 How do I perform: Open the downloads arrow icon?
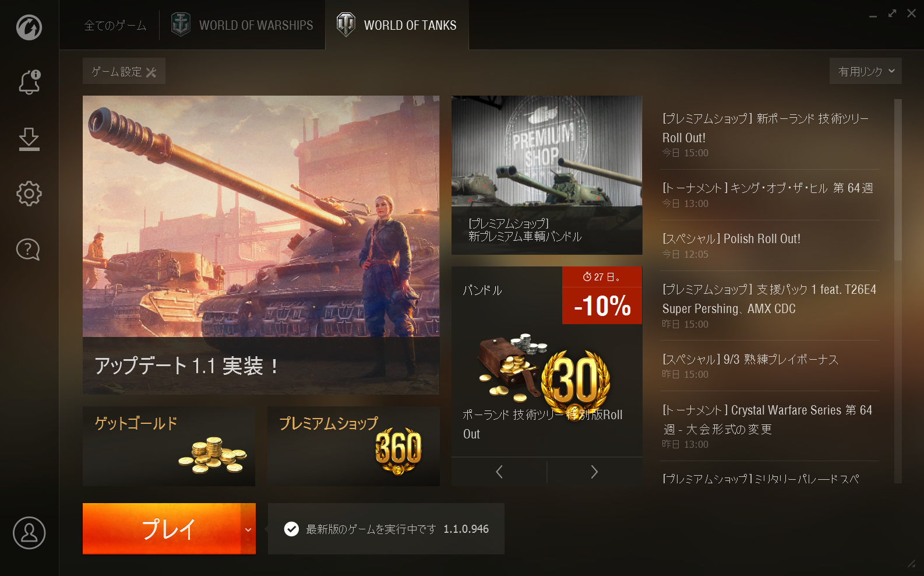pos(29,139)
